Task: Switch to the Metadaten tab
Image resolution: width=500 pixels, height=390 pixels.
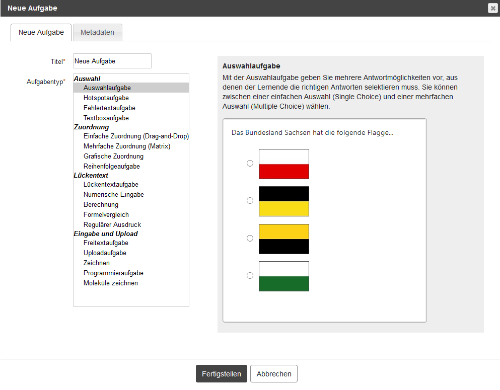Action: 97,32
